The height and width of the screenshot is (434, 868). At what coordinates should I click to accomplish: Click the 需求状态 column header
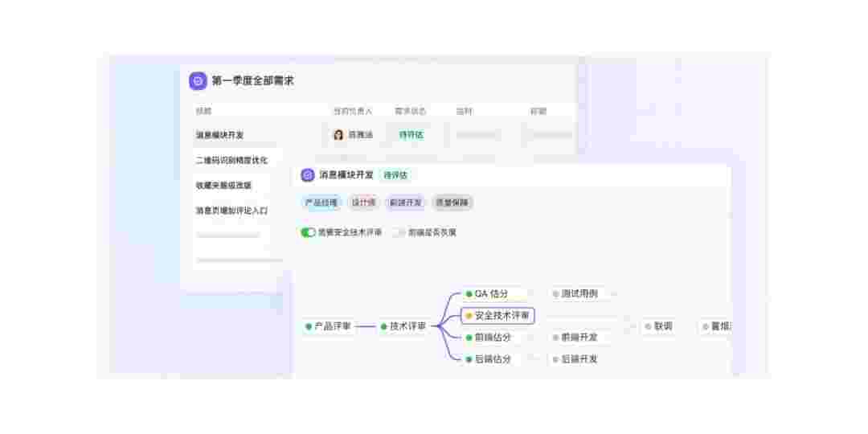pyautogui.click(x=411, y=111)
